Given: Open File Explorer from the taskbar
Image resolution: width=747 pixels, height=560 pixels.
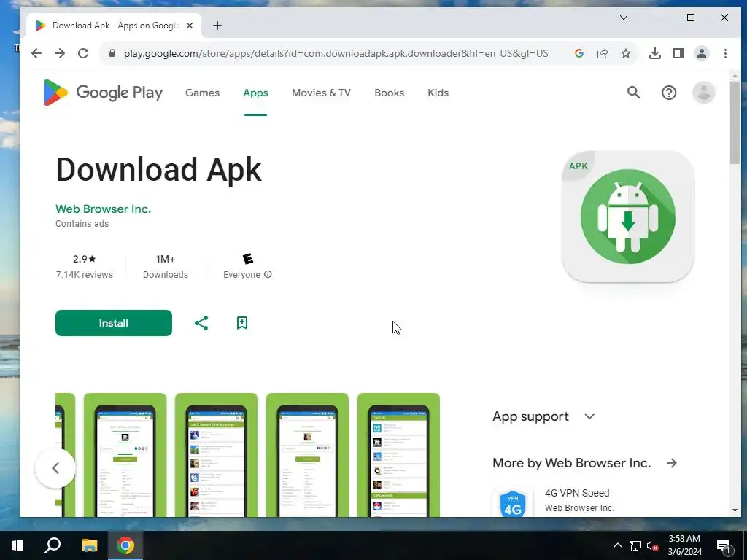Looking at the screenshot, I should click(89, 545).
